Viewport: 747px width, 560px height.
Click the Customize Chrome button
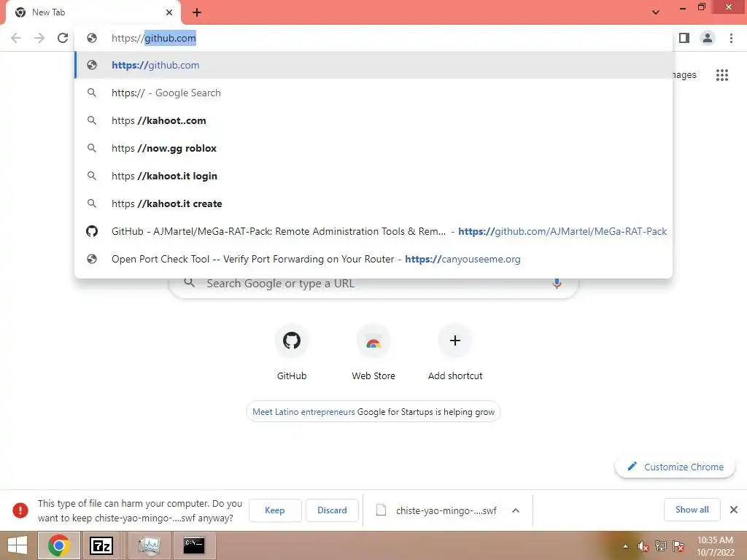pyautogui.click(x=675, y=467)
